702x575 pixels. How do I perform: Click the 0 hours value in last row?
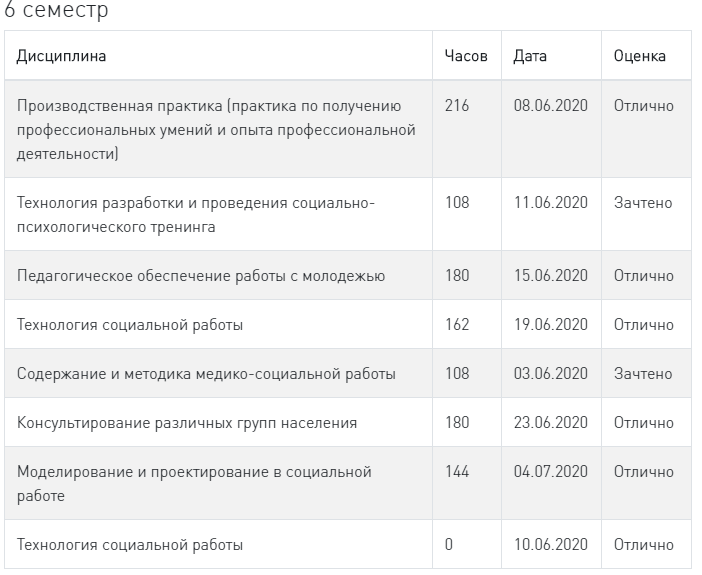449,545
